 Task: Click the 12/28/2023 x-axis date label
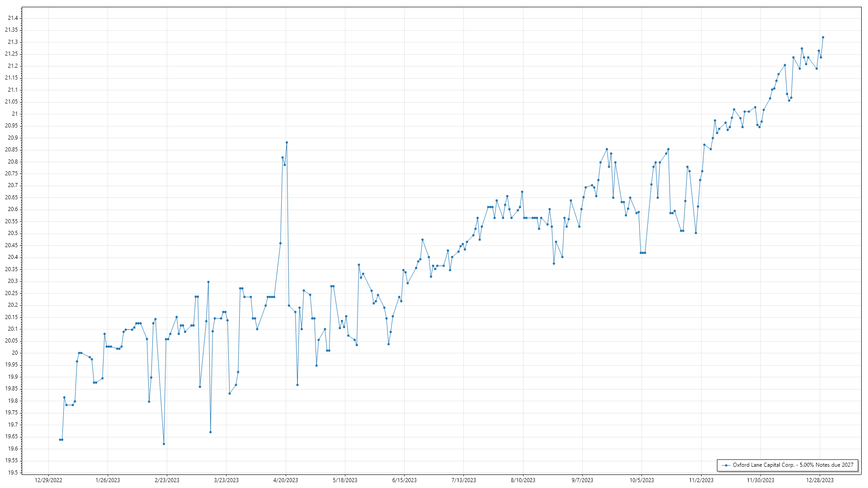pos(820,480)
